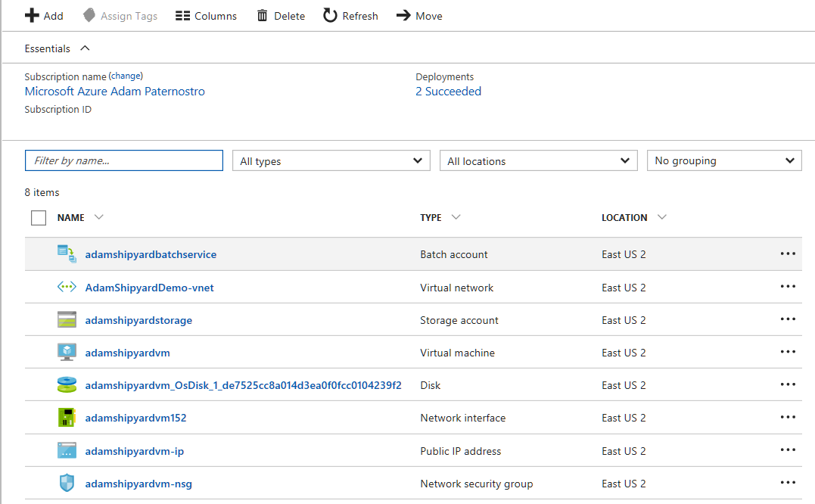This screenshot has width=815, height=504.
Task: Open the adamshipyardvm resource link
Action: point(127,353)
